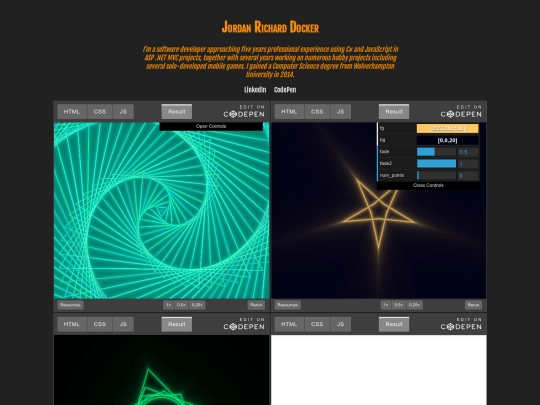Show JS tab of the spiral pen
540x405 pixels.
pyautogui.click(x=123, y=112)
